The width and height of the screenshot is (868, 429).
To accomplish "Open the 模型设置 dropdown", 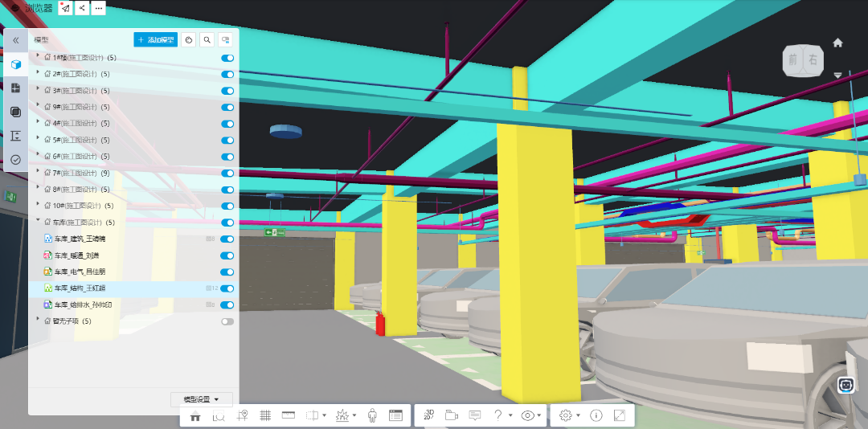I will pyautogui.click(x=202, y=399).
